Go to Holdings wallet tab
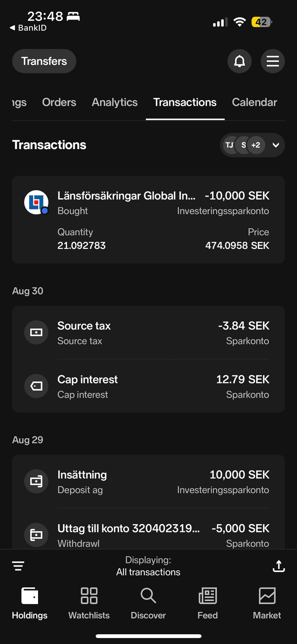 click(30, 603)
